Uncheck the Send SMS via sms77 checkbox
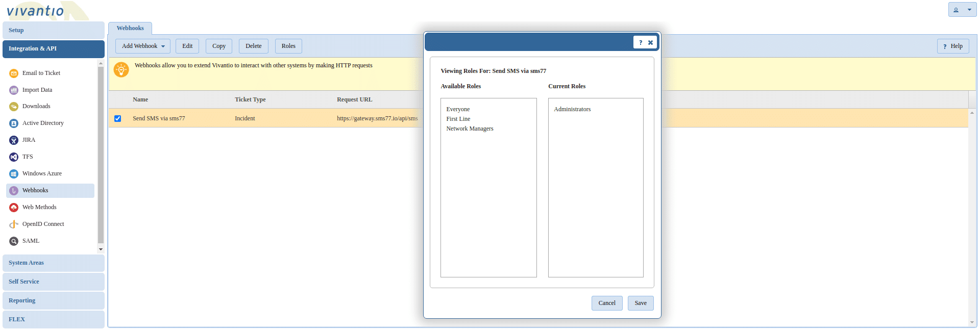 (118, 118)
